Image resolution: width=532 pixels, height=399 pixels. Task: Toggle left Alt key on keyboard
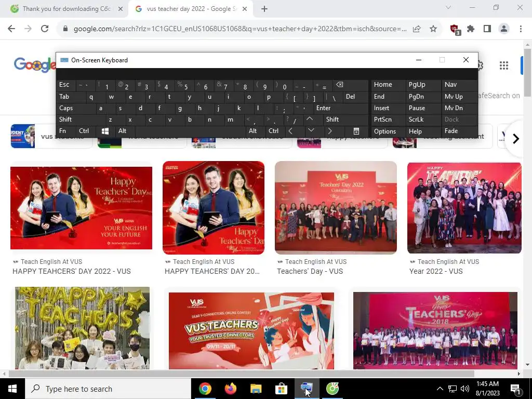pyautogui.click(x=125, y=131)
